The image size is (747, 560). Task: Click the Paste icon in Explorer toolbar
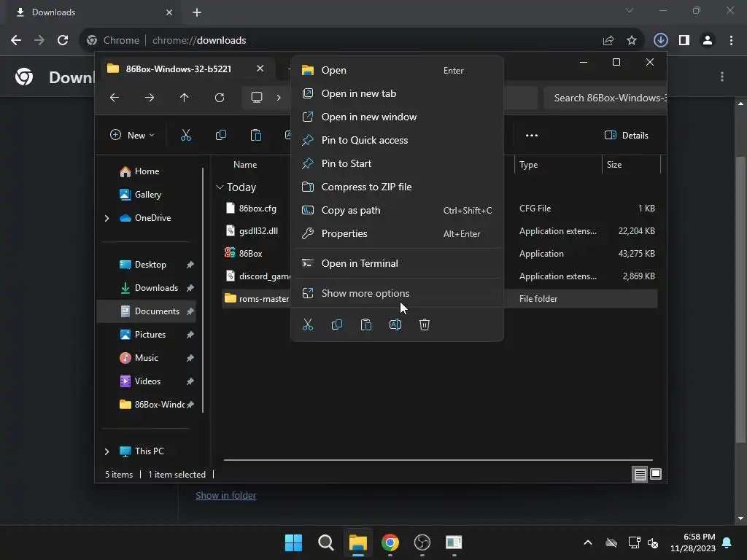click(x=256, y=135)
